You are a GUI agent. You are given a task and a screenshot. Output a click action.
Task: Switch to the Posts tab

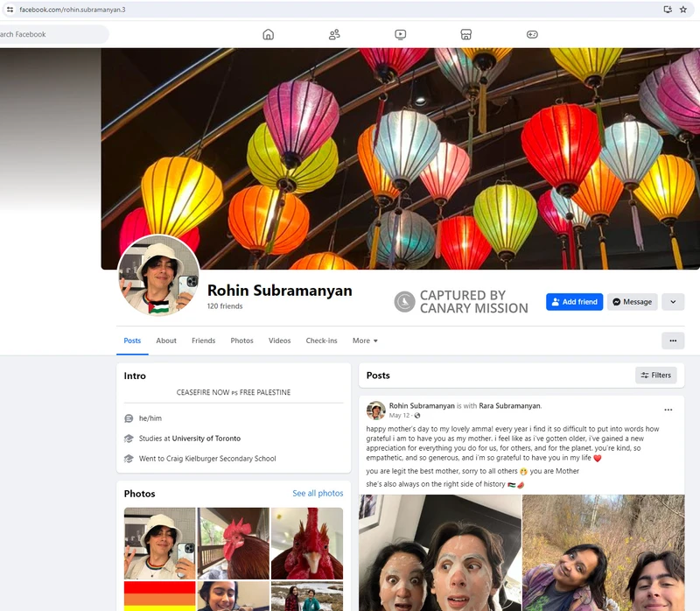132,341
